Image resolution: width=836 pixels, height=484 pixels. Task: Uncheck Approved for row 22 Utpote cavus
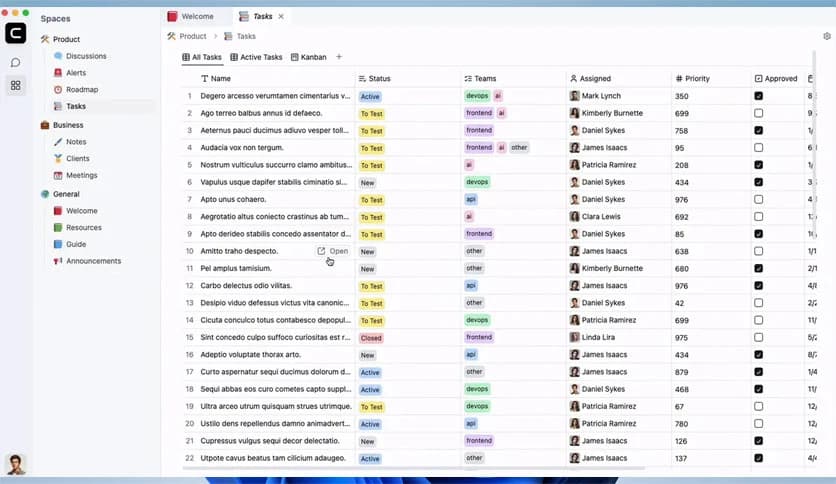click(759, 458)
